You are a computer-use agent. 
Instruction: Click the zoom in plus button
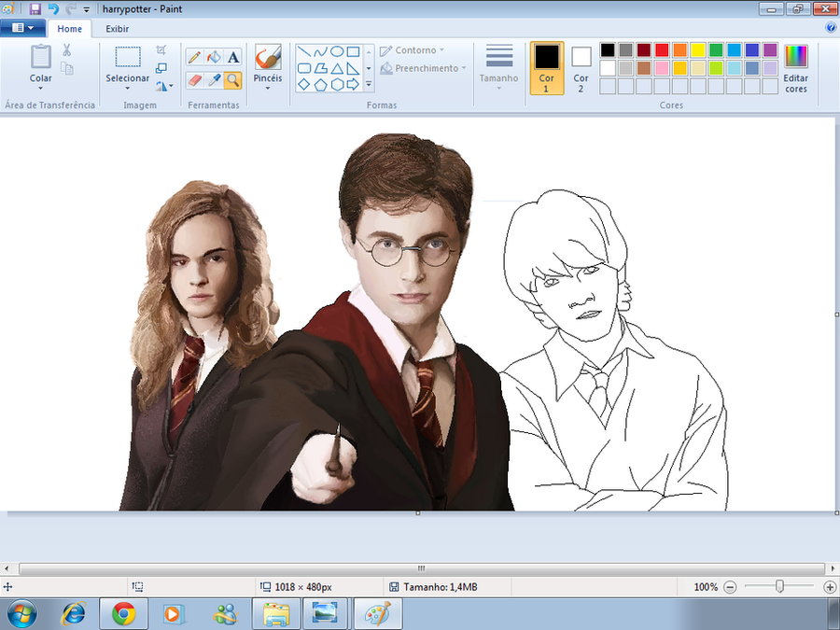click(x=830, y=587)
